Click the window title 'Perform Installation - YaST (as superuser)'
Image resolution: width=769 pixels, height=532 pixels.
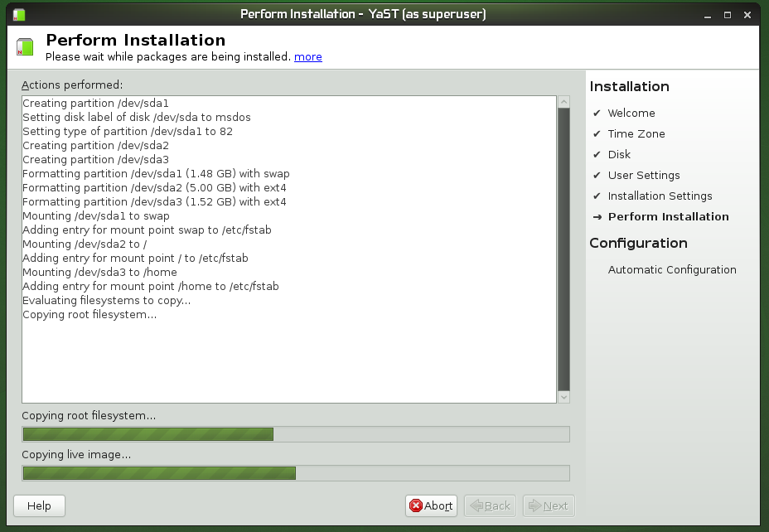click(x=364, y=14)
